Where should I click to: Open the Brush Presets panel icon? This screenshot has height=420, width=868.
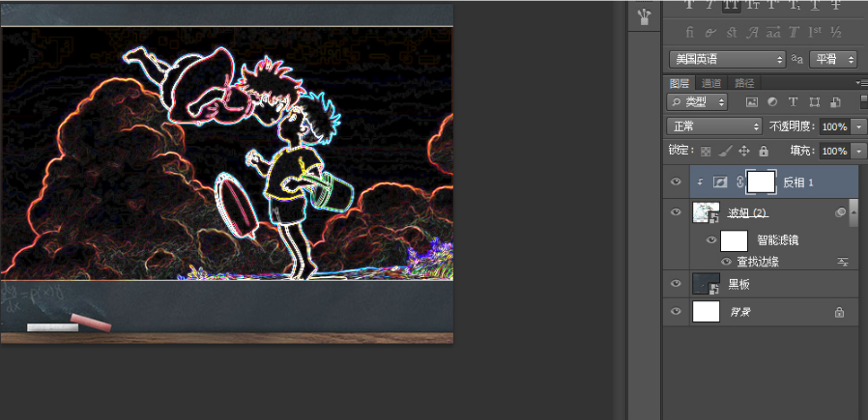pyautogui.click(x=645, y=16)
